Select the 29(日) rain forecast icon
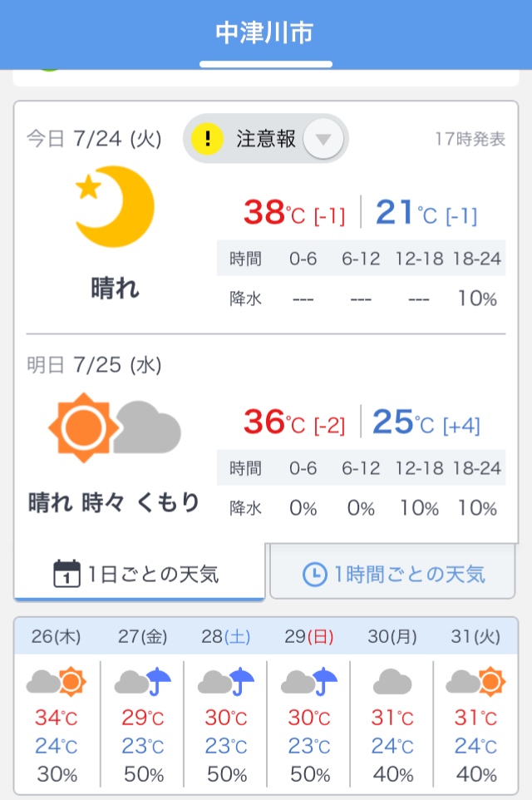This screenshot has height=800, width=532. pos(309,682)
